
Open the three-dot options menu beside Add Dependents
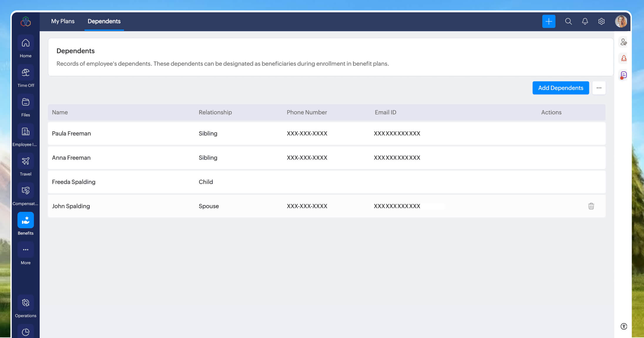point(599,88)
